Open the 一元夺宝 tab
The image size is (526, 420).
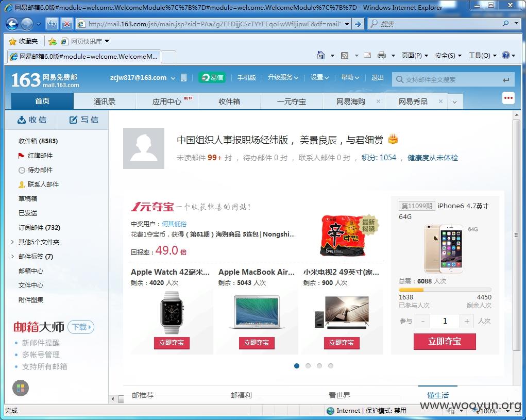click(292, 102)
